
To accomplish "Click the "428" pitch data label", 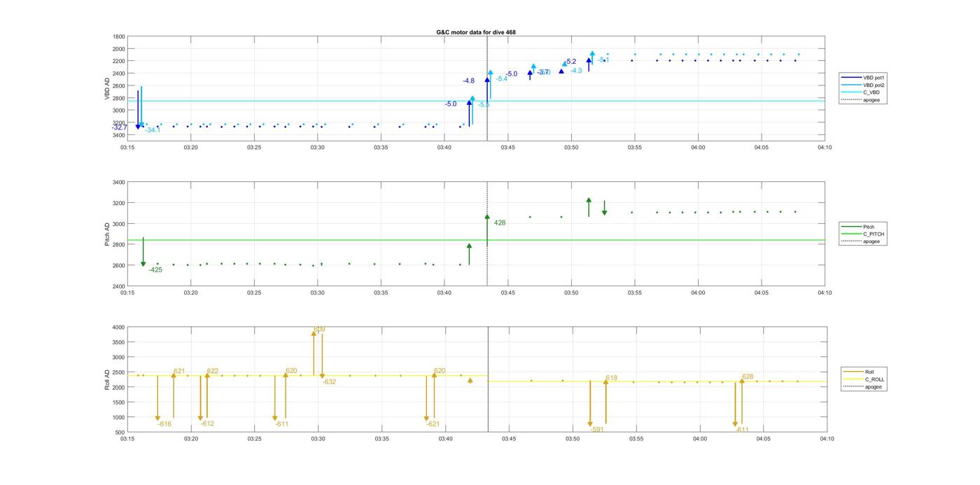I will 500,223.
